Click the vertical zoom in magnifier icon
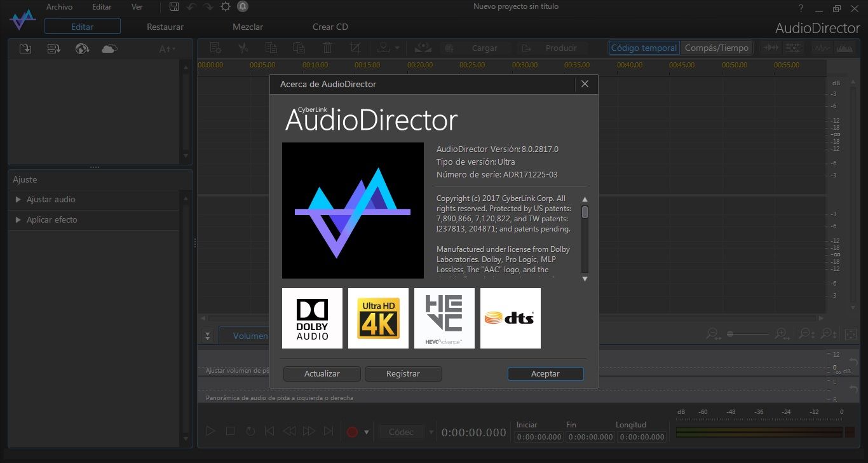This screenshot has width=868, height=463. tap(828, 334)
